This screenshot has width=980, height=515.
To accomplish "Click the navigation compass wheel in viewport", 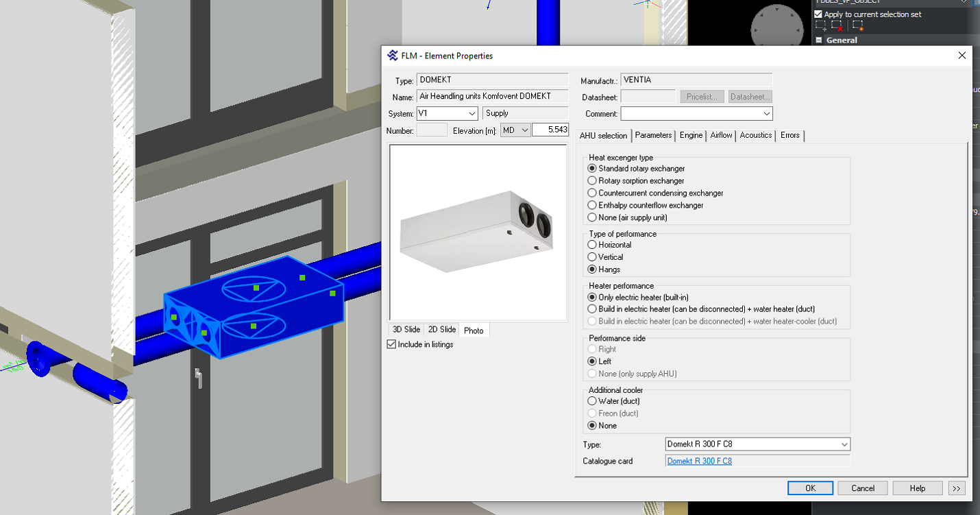I will 776,29.
